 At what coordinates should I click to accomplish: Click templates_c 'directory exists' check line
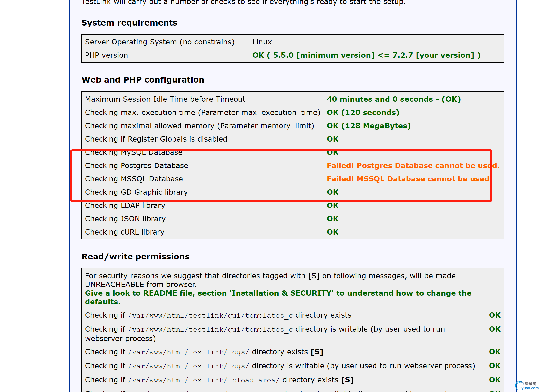pyautogui.click(x=218, y=315)
